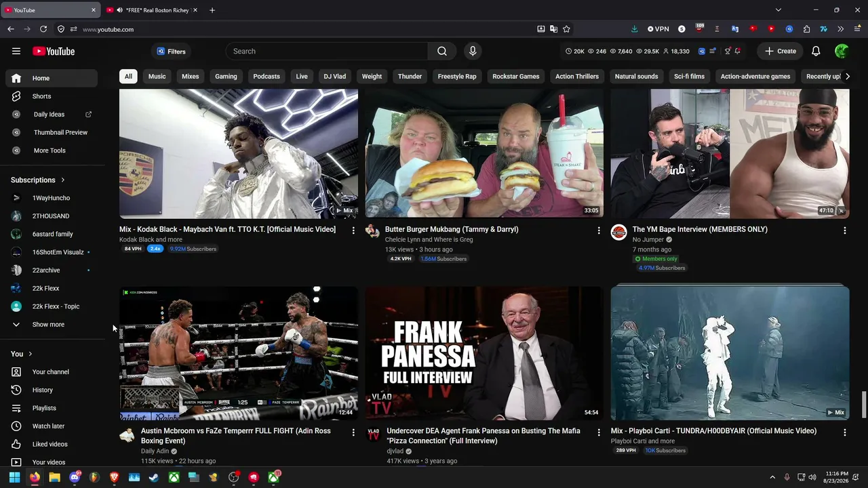Open options for Butter Burger Mukbang video
This screenshot has height=488, width=868.
click(x=598, y=230)
